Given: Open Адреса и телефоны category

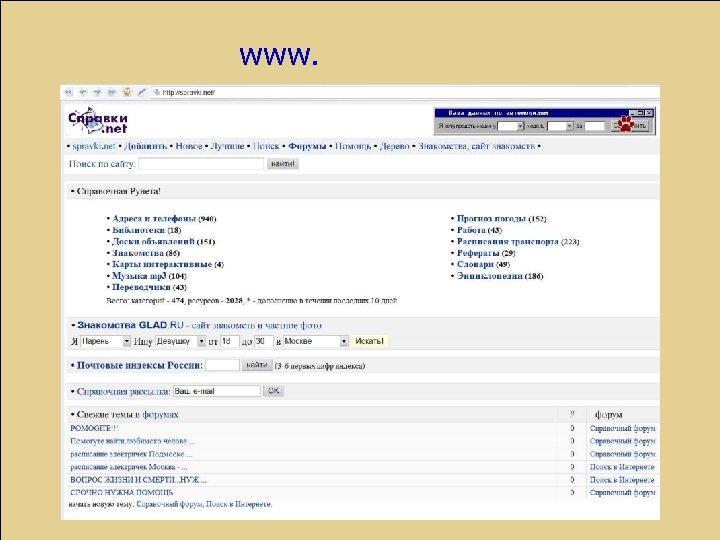Looking at the screenshot, I should tap(154, 219).
